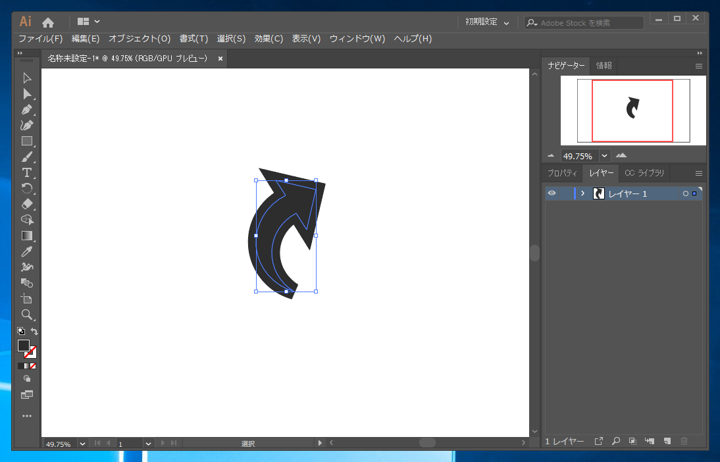This screenshot has height=462, width=720.
Task: Select the Zoom tool in toolbar
Action: 27,315
